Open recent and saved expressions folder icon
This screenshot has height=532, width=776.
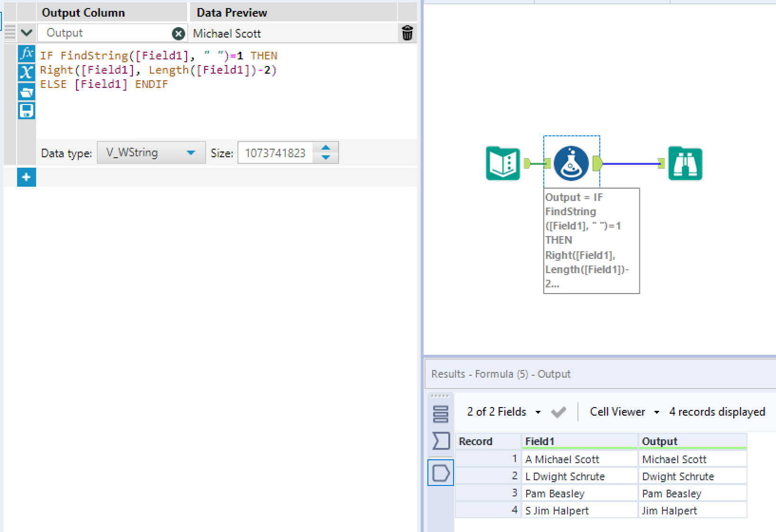click(27, 91)
